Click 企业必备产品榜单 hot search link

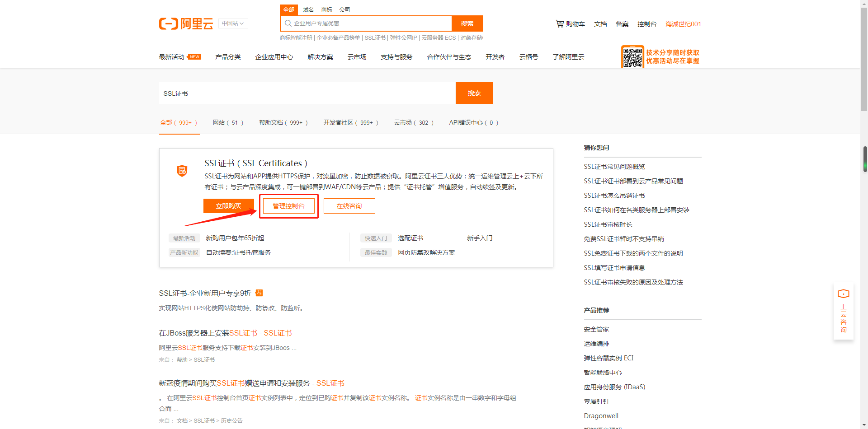338,38
